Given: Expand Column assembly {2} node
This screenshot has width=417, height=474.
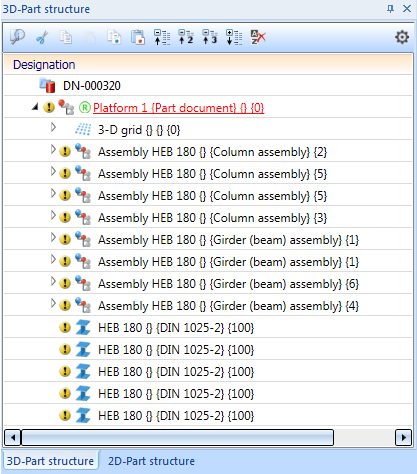Looking at the screenshot, I should (x=53, y=149).
